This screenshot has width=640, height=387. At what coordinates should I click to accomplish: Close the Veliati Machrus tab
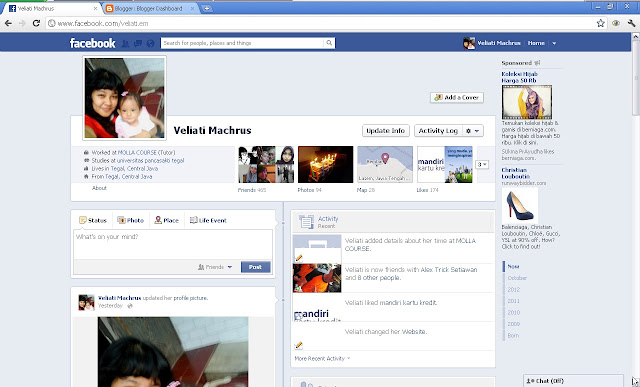(x=96, y=8)
